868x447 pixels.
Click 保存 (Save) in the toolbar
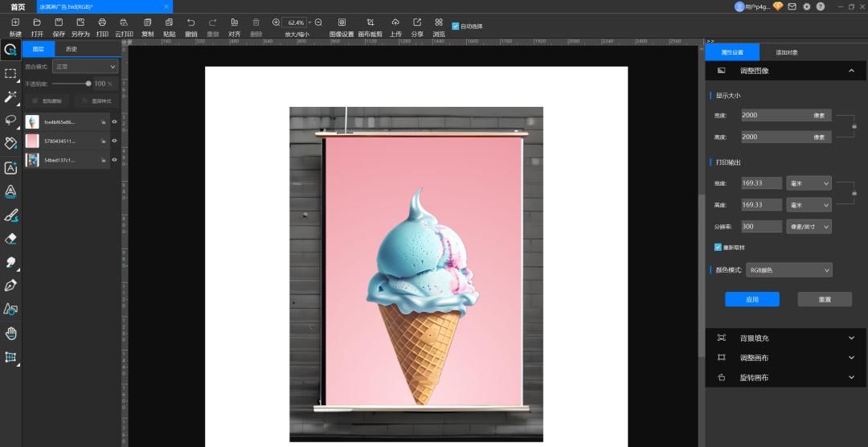tap(59, 27)
